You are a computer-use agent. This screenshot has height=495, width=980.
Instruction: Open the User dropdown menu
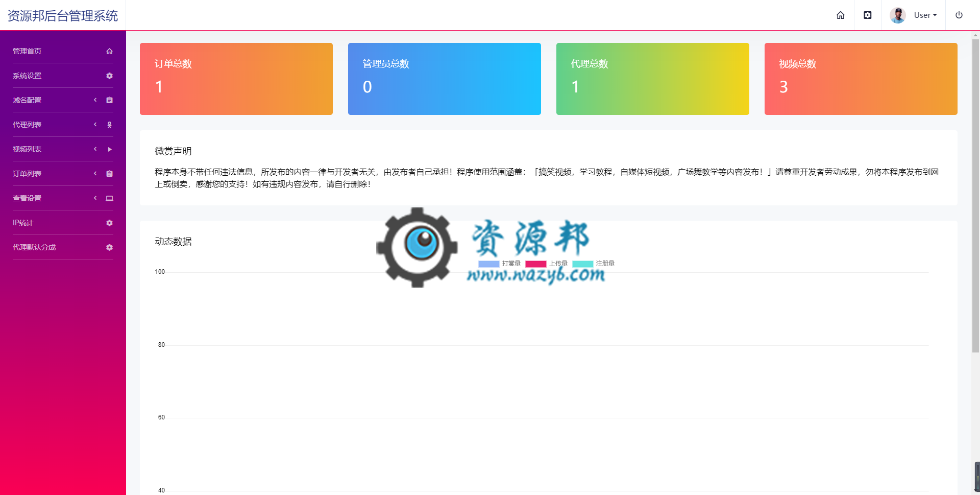[925, 15]
